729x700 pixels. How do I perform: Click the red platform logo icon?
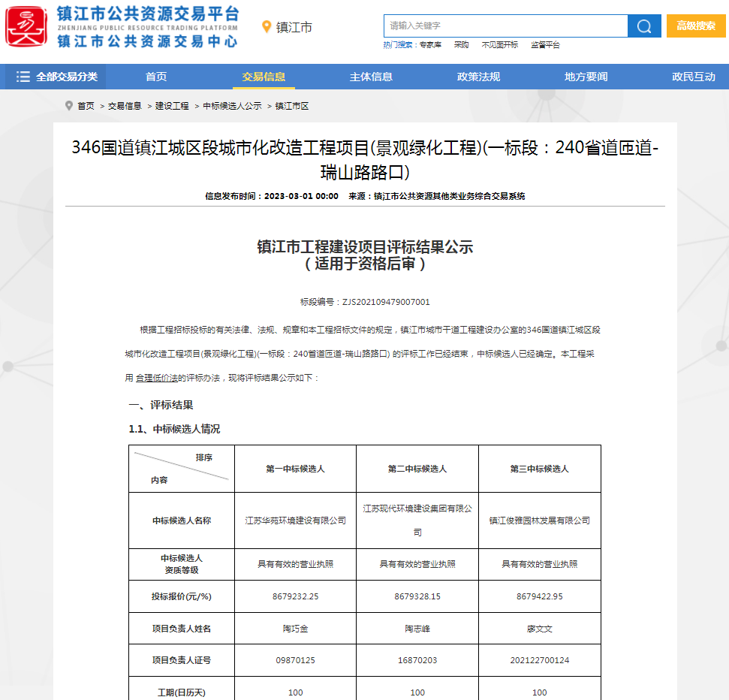pos(26,26)
